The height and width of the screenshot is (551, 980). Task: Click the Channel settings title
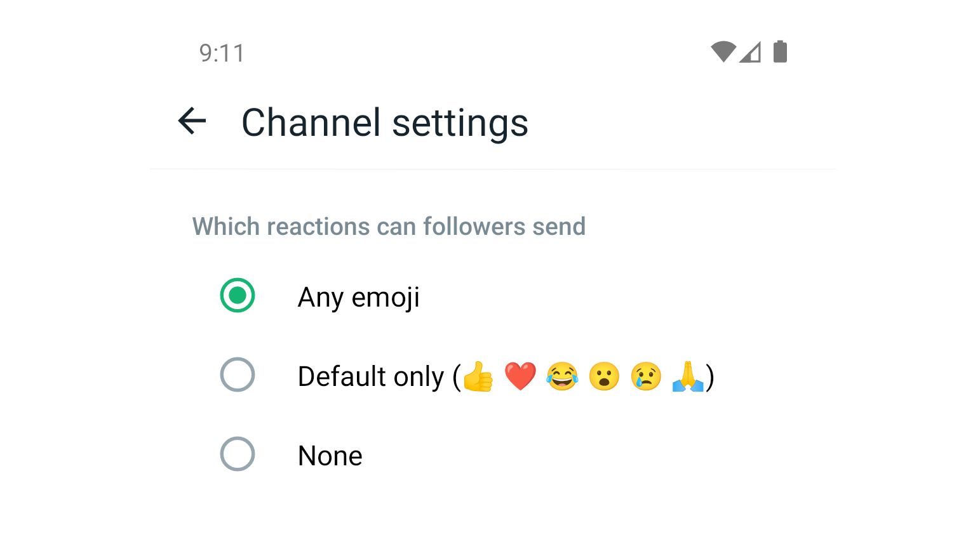coord(384,123)
